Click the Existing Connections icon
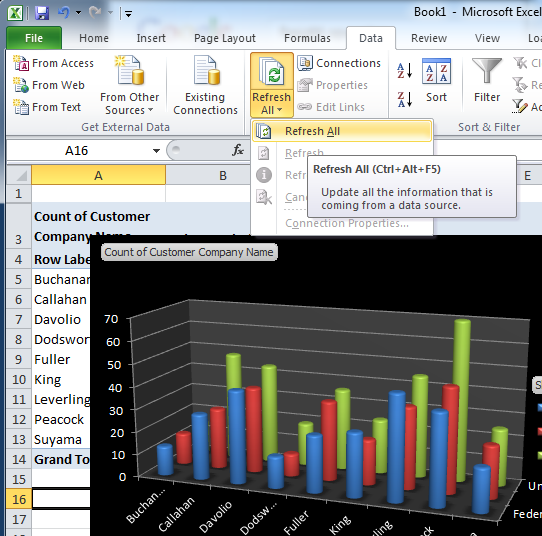Viewport: 542px width, 536px height. [206, 70]
